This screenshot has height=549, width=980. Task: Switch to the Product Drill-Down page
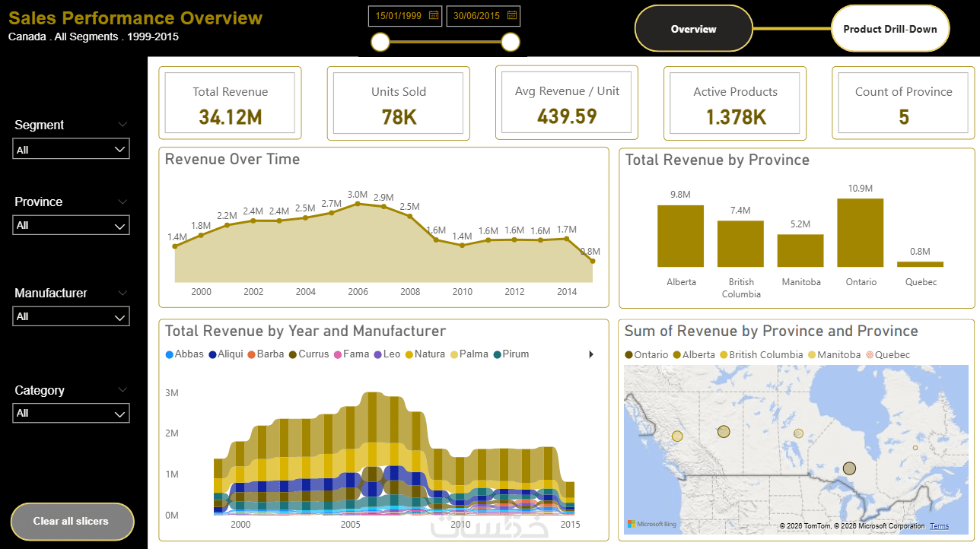(x=890, y=29)
